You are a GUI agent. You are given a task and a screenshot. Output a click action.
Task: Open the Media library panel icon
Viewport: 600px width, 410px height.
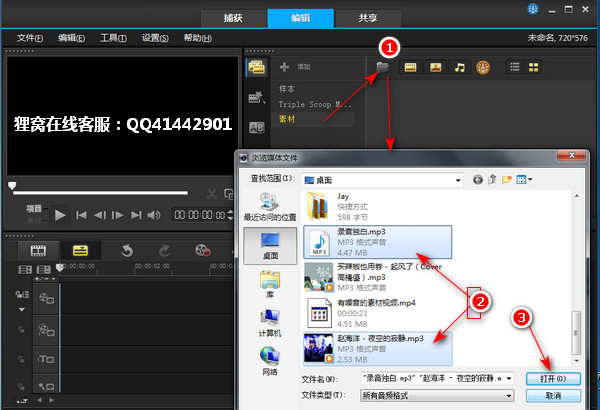coord(256,67)
